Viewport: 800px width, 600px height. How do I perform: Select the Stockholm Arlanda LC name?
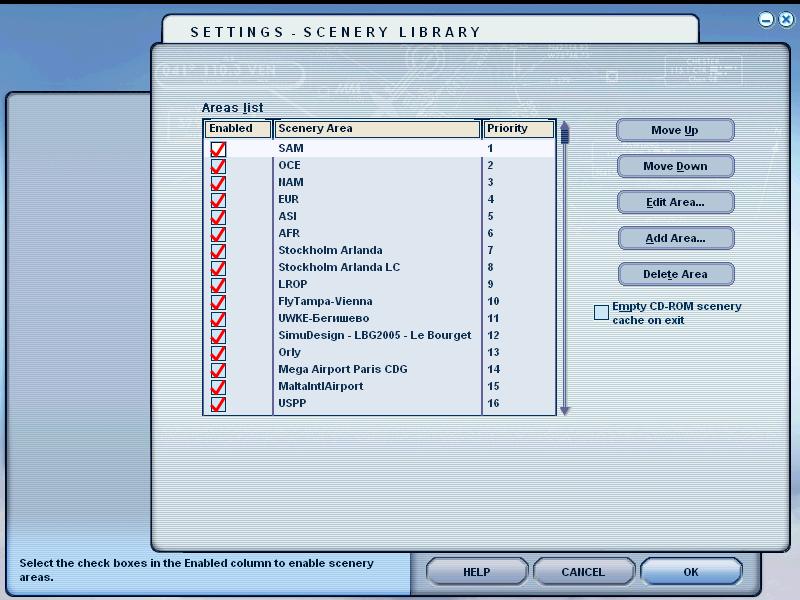pyautogui.click(x=339, y=267)
